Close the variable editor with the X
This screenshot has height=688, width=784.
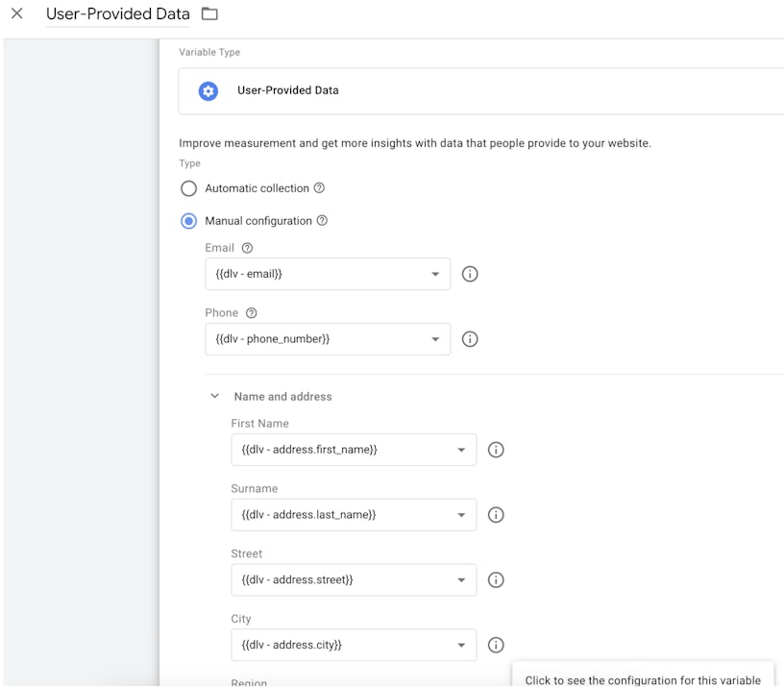16,14
